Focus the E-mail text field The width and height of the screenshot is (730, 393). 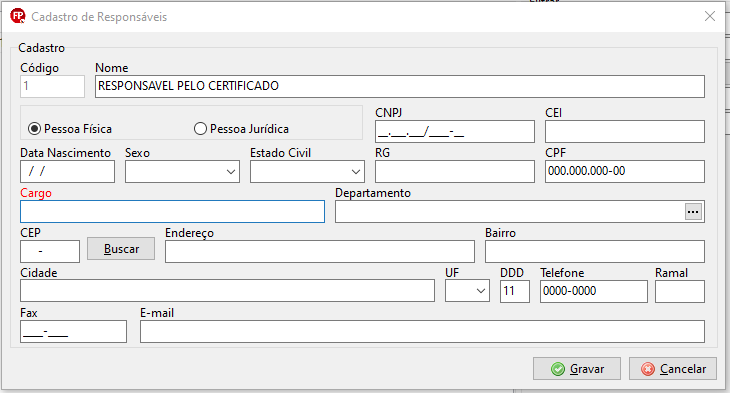pos(422,332)
